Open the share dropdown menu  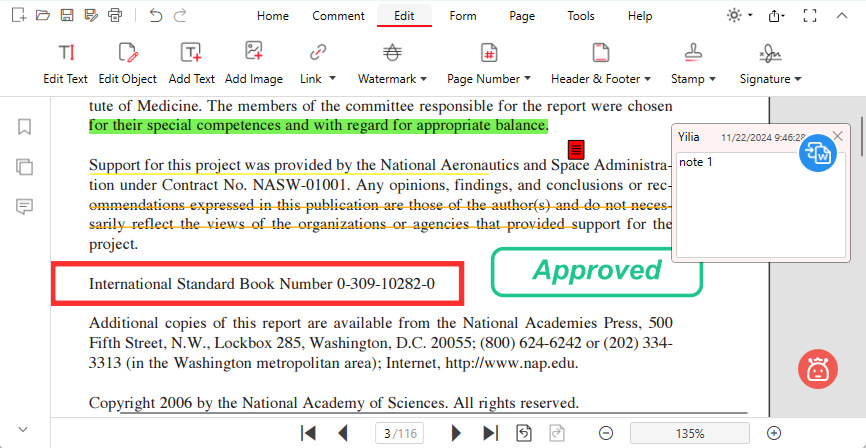[x=777, y=16]
